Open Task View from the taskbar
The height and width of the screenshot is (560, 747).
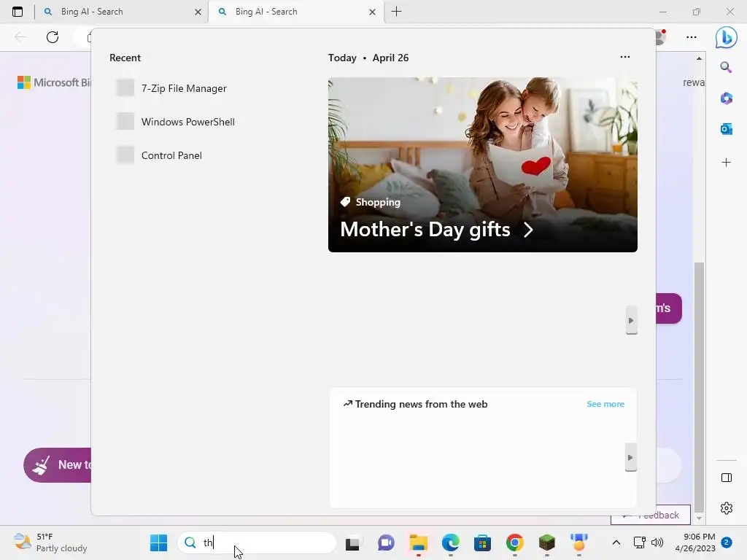click(x=352, y=542)
